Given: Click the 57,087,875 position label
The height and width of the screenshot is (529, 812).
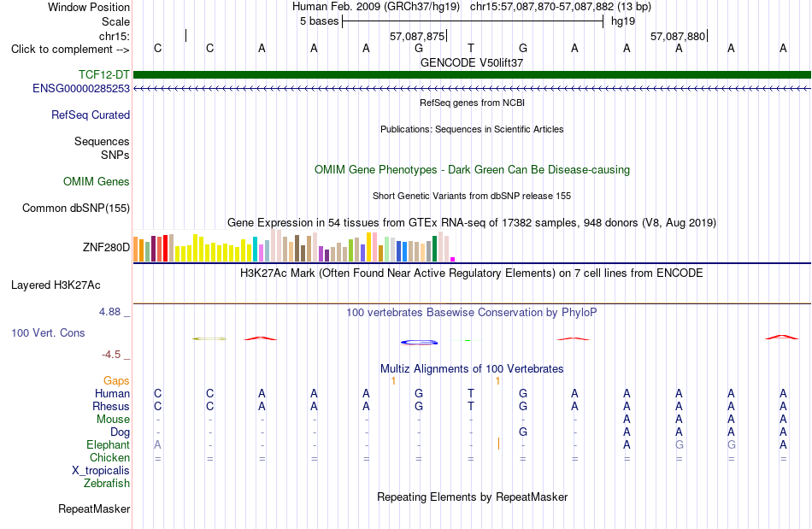Looking at the screenshot, I should [417, 37].
